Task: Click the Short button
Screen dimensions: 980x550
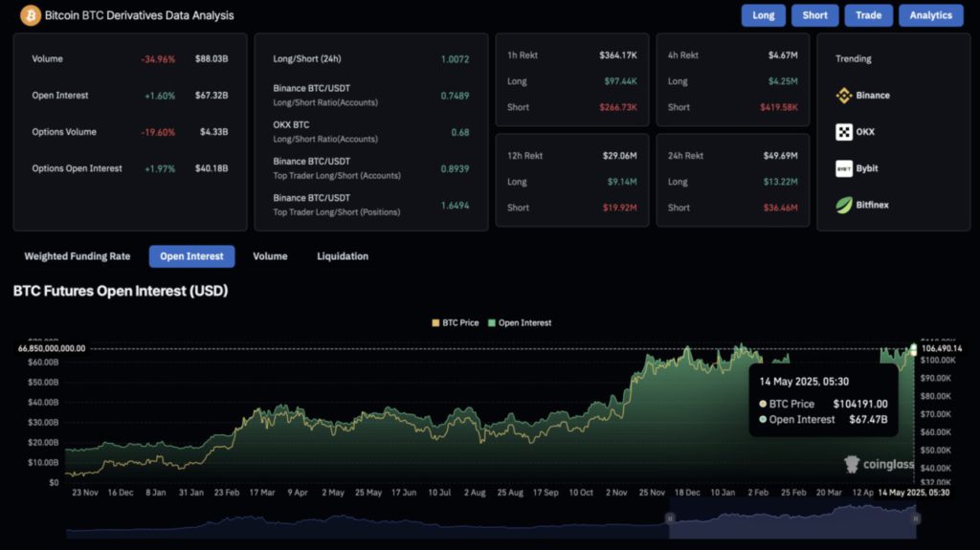Action: point(814,15)
